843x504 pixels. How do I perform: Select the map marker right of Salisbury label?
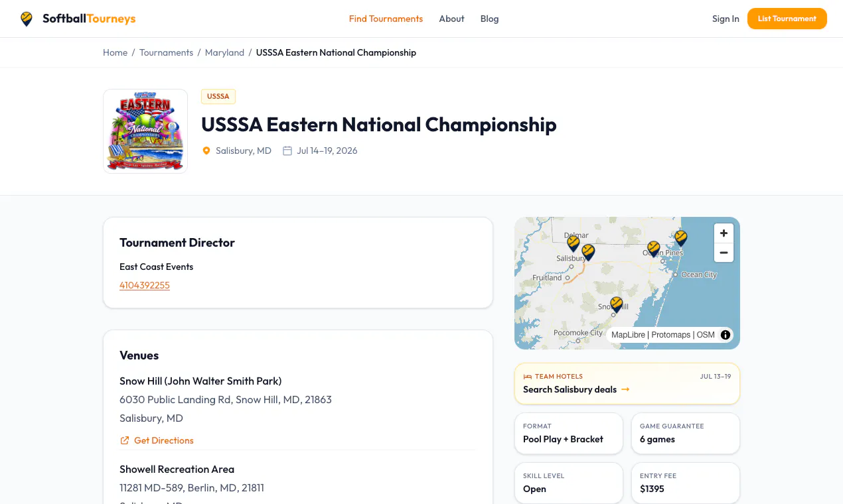588,252
